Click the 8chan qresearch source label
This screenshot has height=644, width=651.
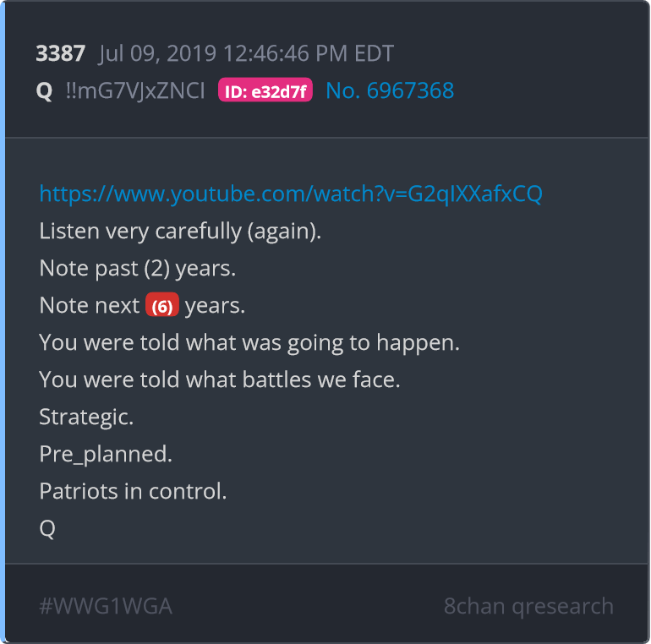click(x=528, y=606)
